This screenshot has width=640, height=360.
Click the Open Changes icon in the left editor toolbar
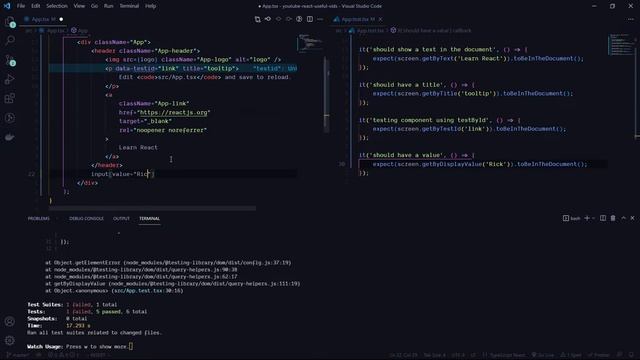pos(257,19)
